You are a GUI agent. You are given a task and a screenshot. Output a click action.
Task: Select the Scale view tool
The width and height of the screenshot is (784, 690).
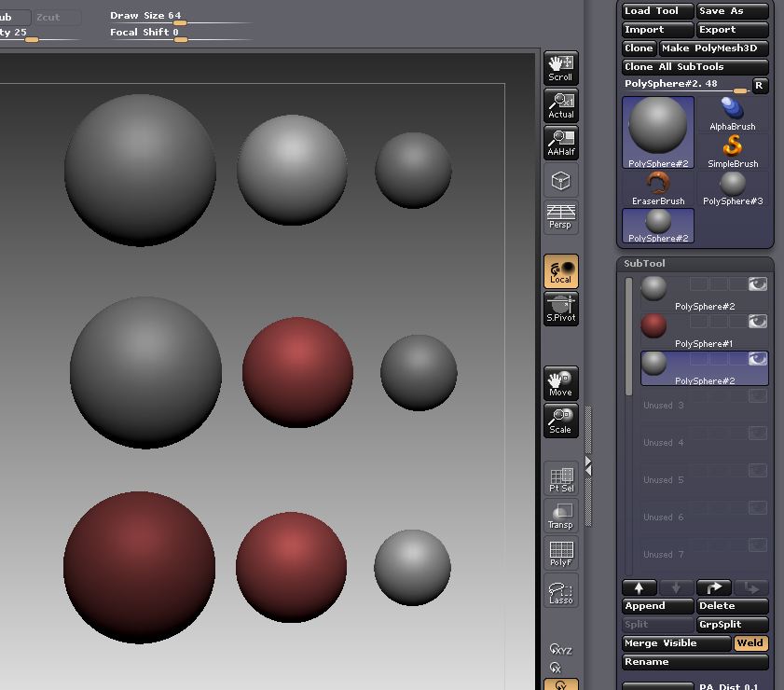pos(560,421)
